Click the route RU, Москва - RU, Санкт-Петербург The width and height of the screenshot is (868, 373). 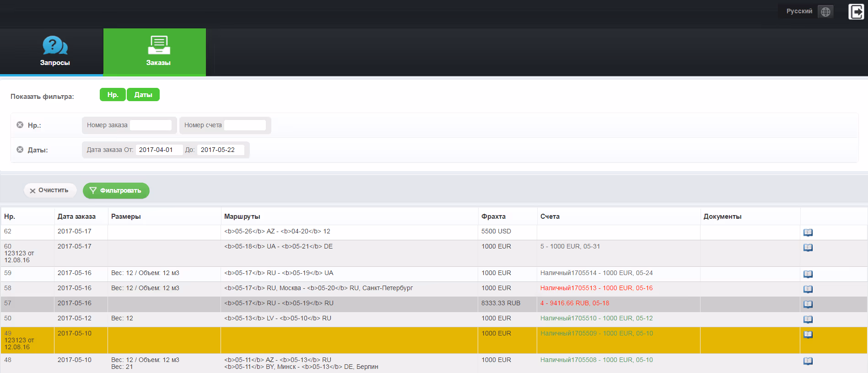pyautogui.click(x=318, y=288)
